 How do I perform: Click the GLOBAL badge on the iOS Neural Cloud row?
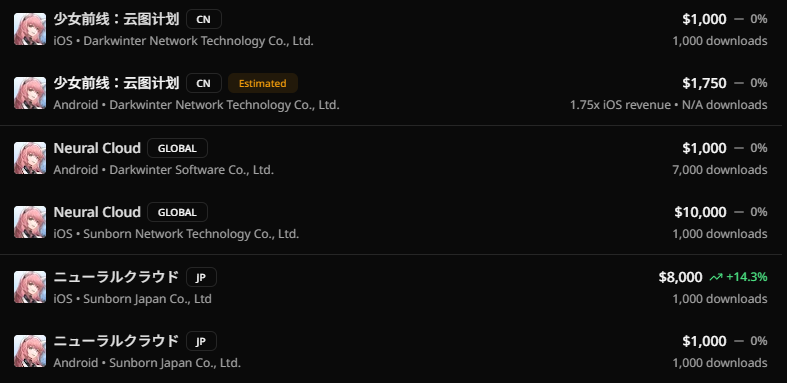point(177,212)
